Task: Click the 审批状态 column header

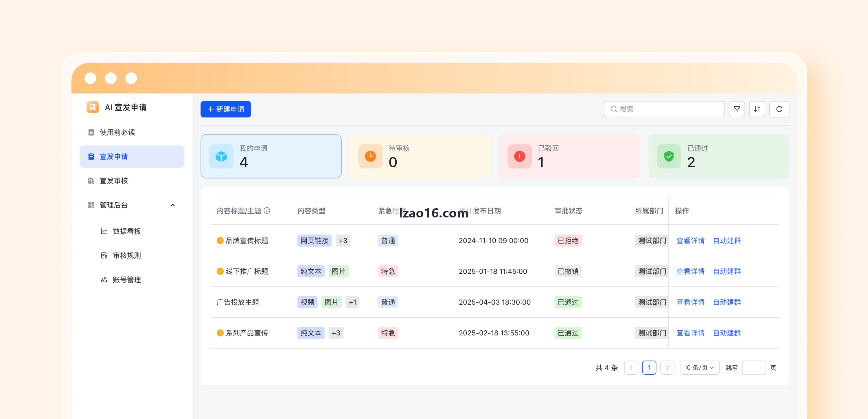Action: pos(568,211)
